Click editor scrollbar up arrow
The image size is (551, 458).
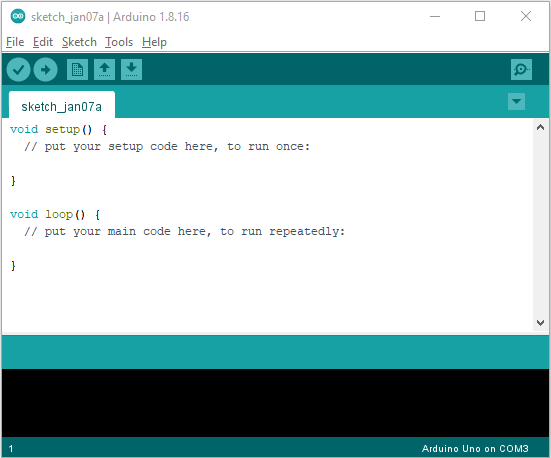(540, 127)
